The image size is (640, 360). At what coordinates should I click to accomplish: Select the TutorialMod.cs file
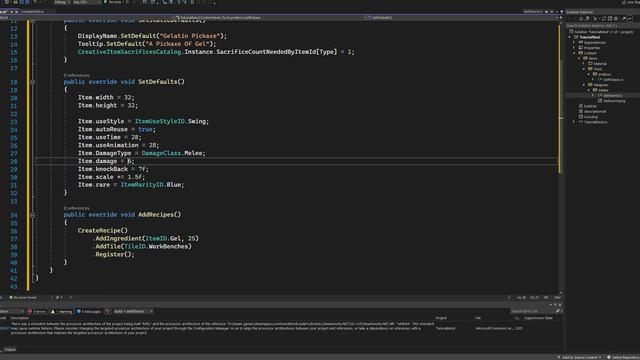pyautogui.click(x=593, y=122)
